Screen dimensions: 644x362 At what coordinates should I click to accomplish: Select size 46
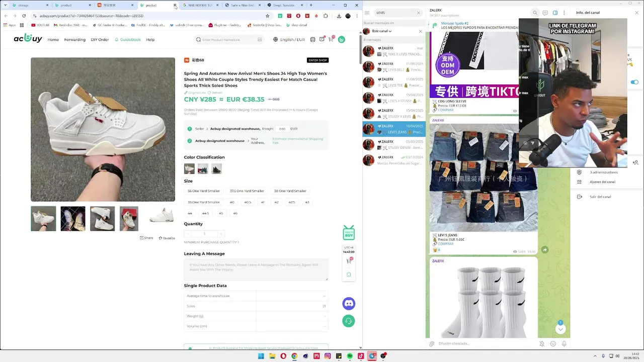tap(235, 213)
